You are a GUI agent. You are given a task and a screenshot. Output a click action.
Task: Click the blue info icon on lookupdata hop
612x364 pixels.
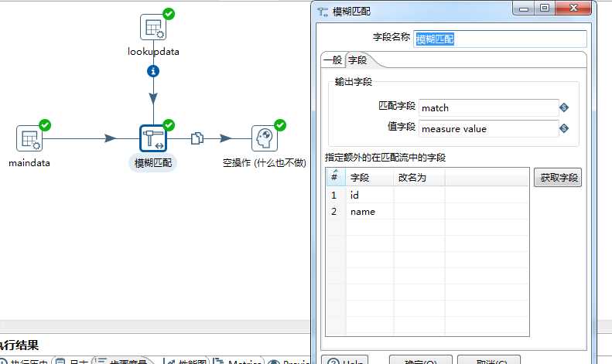(x=153, y=71)
